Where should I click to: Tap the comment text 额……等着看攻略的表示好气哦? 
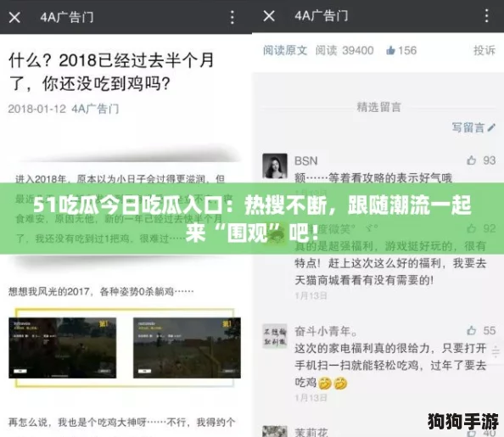(373, 178)
